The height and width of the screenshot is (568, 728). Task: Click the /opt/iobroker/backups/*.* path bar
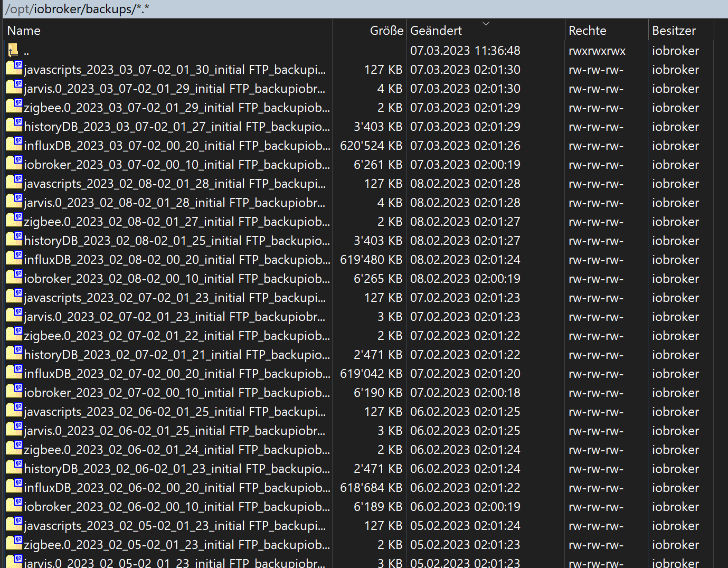coord(364,9)
